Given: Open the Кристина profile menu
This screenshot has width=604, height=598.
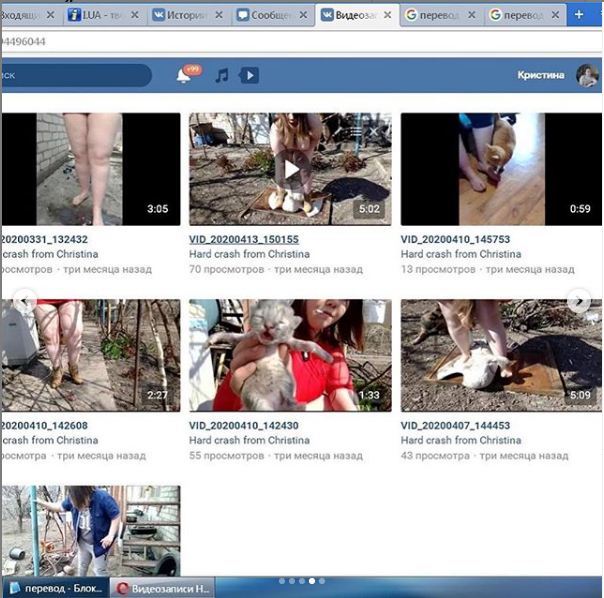Looking at the screenshot, I should click(541, 75).
